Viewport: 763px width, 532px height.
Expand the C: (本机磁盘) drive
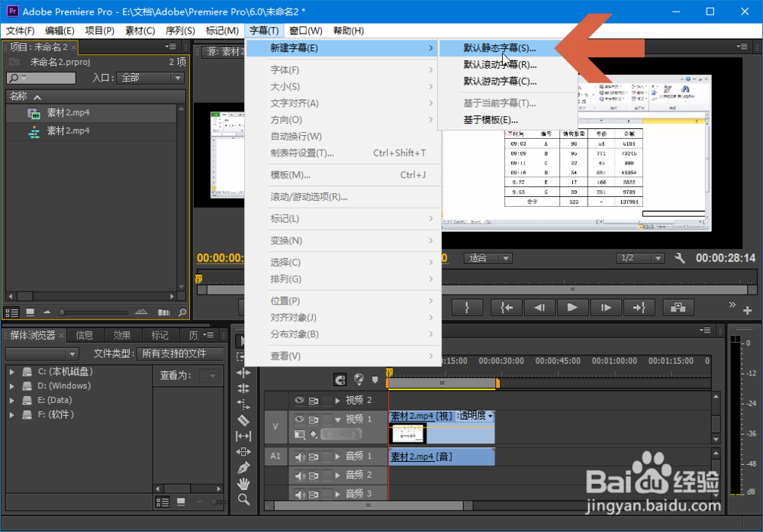tap(11, 372)
